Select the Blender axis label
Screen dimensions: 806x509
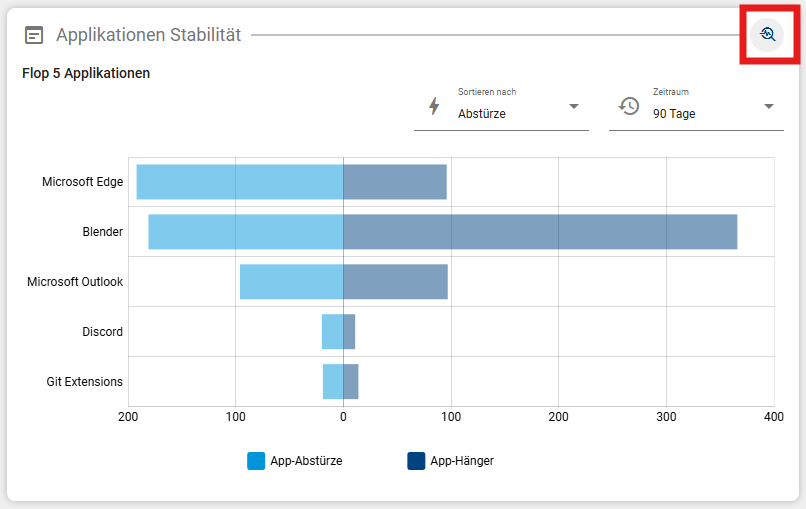(x=102, y=232)
